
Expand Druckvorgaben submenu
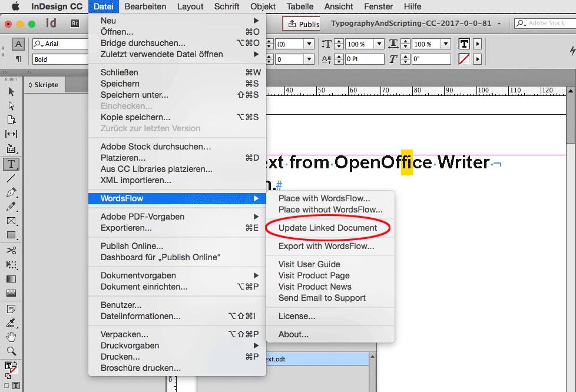[x=177, y=346]
